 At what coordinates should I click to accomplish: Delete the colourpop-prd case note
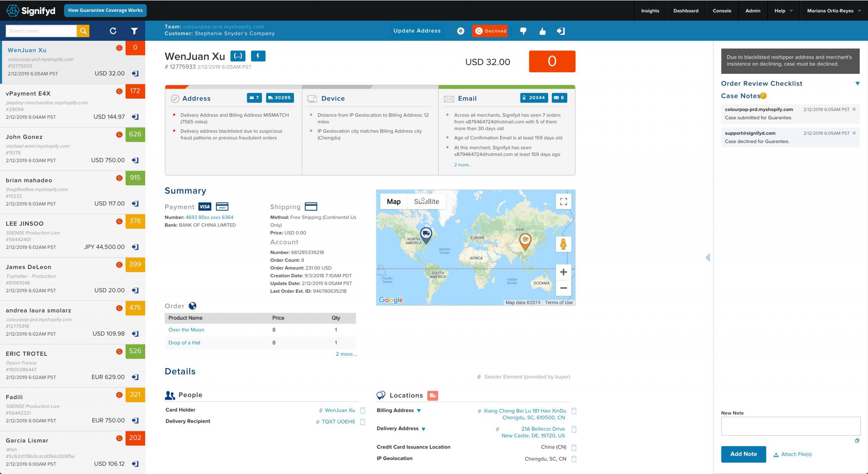(x=854, y=109)
